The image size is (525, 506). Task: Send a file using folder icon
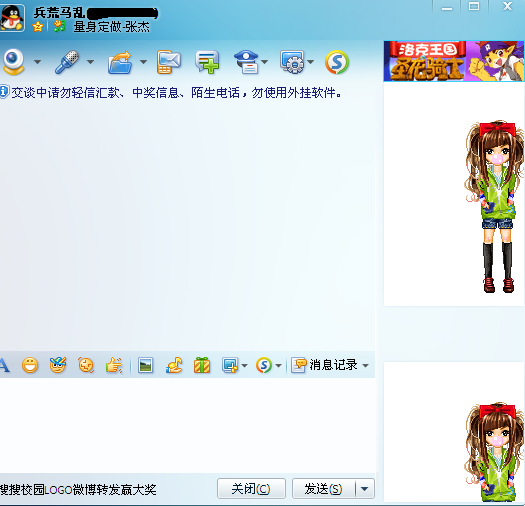[120, 62]
